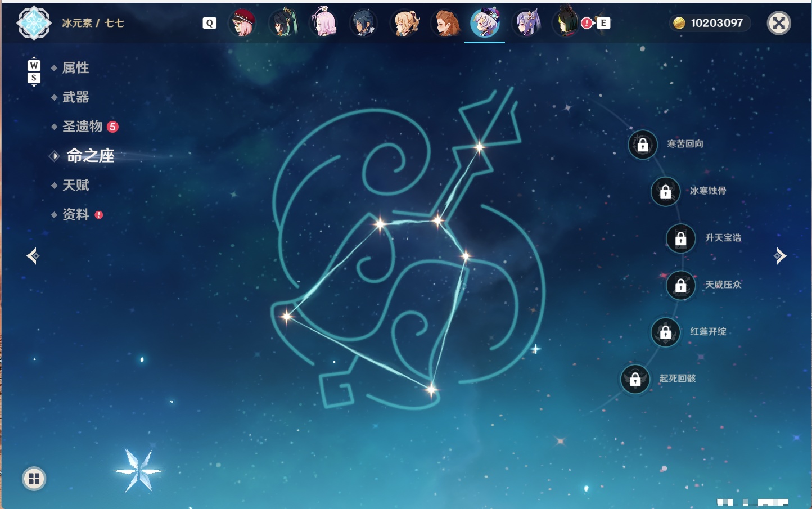Click the Mora balance 10203097
Viewport: 812px width, 509px height.
(710, 23)
